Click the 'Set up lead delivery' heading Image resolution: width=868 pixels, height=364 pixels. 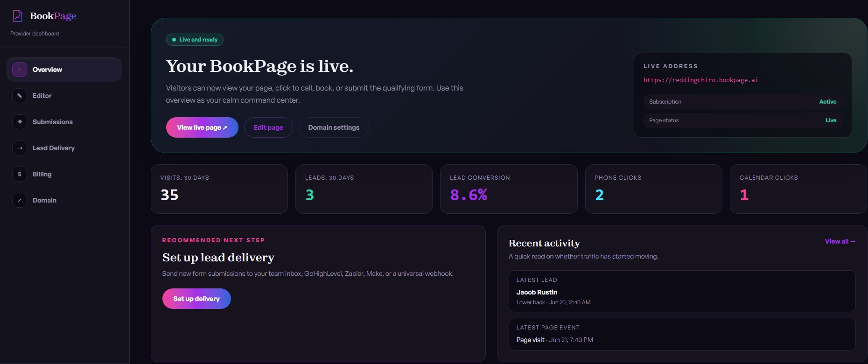[x=218, y=258]
